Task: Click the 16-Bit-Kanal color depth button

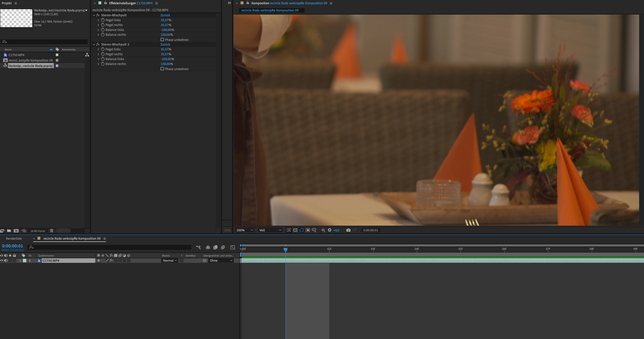Action: (x=37, y=231)
